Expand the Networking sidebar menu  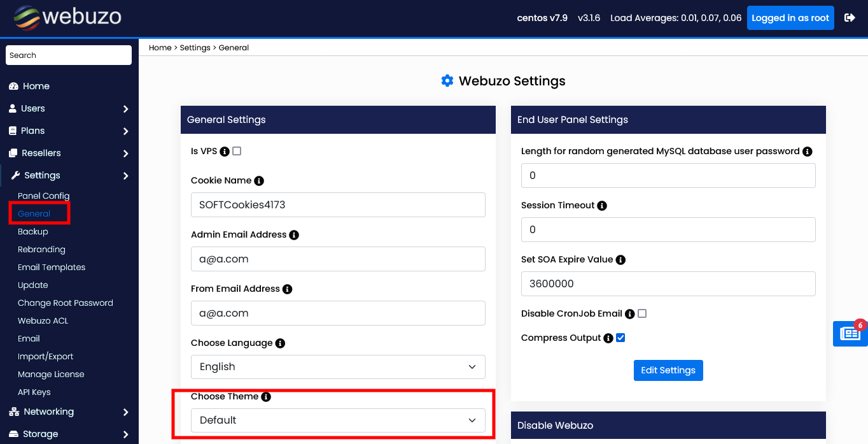coord(69,412)
